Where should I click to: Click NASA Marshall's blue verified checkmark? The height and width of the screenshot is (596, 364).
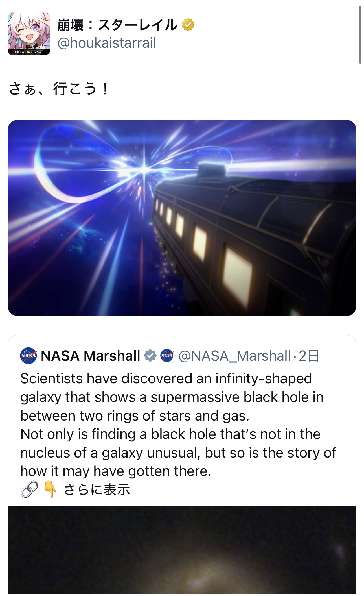pyautogui.click(x=150, y=356)
